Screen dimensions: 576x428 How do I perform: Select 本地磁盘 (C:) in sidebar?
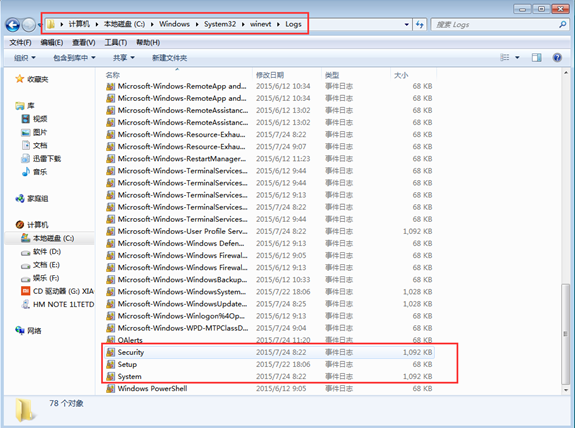[x=47, y=238]
